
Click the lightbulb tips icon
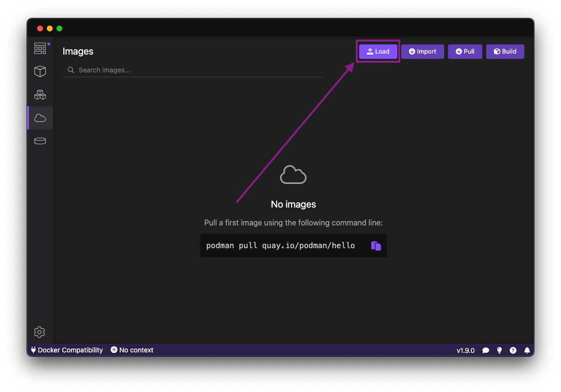point(499,350)
